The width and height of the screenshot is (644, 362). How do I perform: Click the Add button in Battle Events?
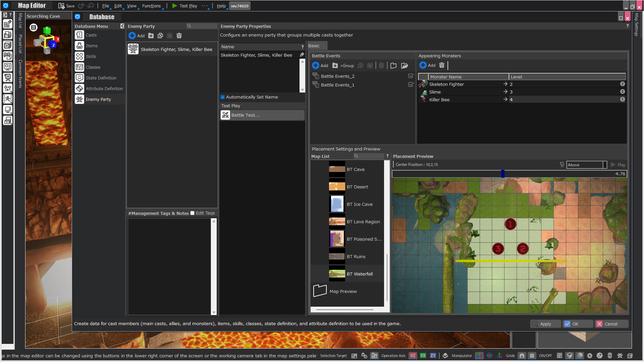pyautogui.click(x=320, y=65)
